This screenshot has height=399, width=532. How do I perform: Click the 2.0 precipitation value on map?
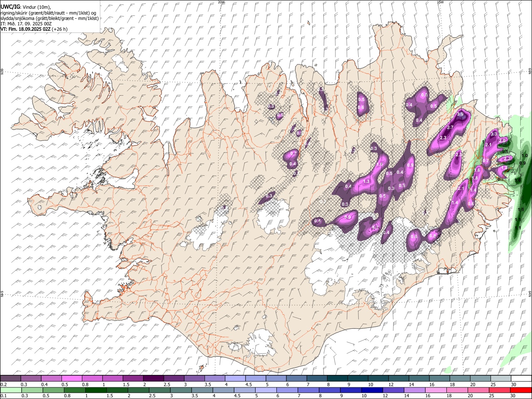pos(502,141)
